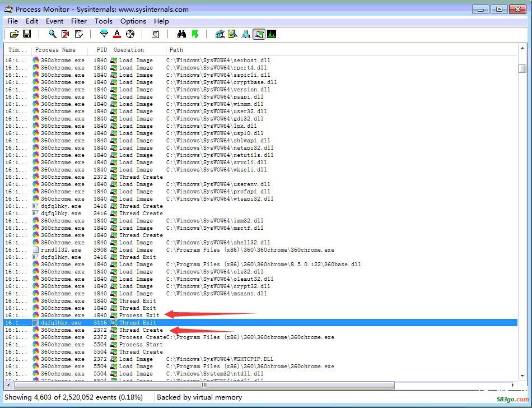The height and width of the screenshot is (408, 532).
Task: Select the 360chrome.exe Process Create row
Action: (260, 337)
